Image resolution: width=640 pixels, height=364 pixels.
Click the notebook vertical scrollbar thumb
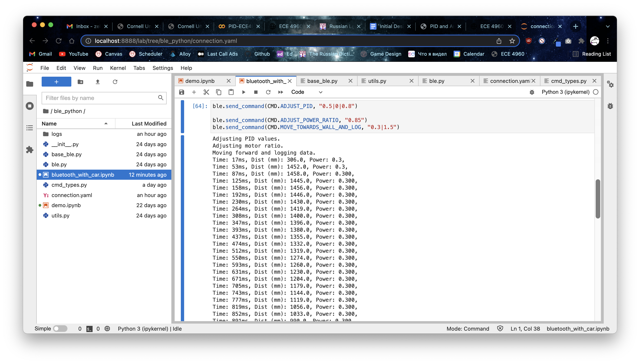(598, 199)
